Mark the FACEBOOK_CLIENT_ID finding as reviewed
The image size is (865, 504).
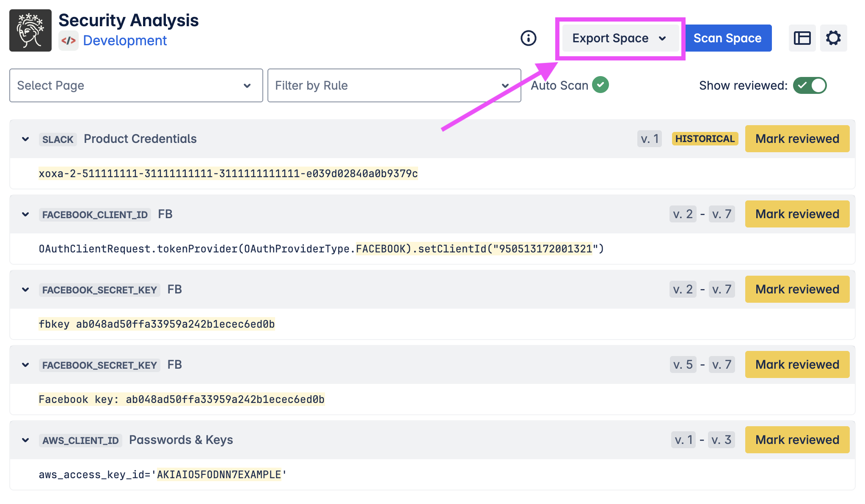(x=797, y=214)
